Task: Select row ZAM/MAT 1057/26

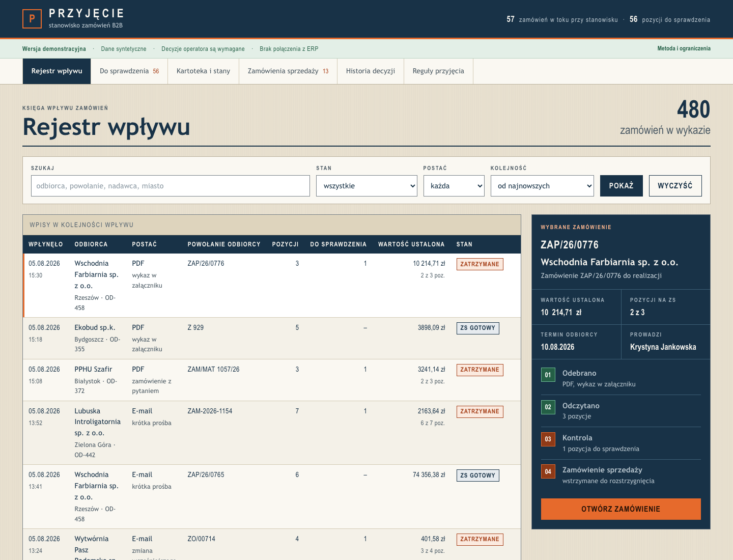Action: tap(272, 380)
